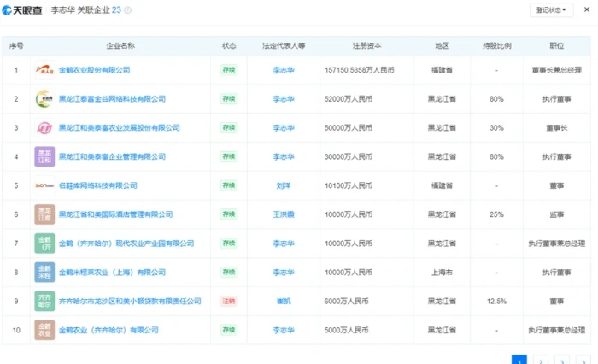Image resolution: width=598 pixels, height=364 pixels.
Task: Click the brown 金鹤农业 logo tile in row 10
Action: (x=44, y=330)
